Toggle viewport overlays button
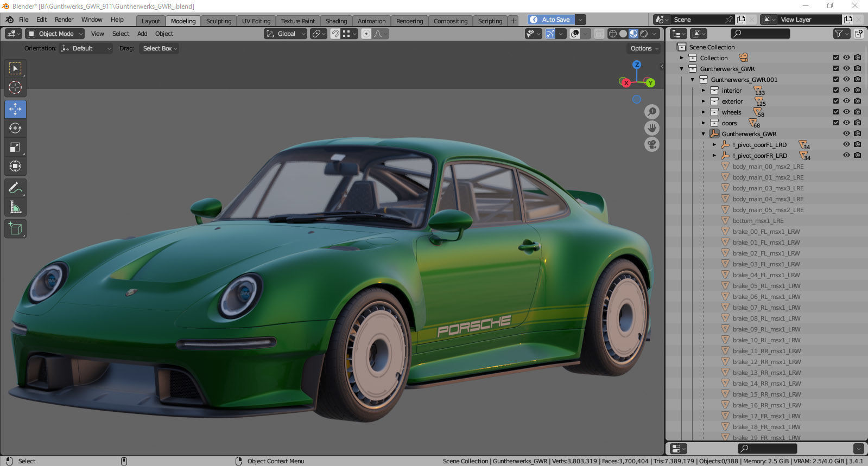Screen dimensions: 868x466 (x=575, y=34)
